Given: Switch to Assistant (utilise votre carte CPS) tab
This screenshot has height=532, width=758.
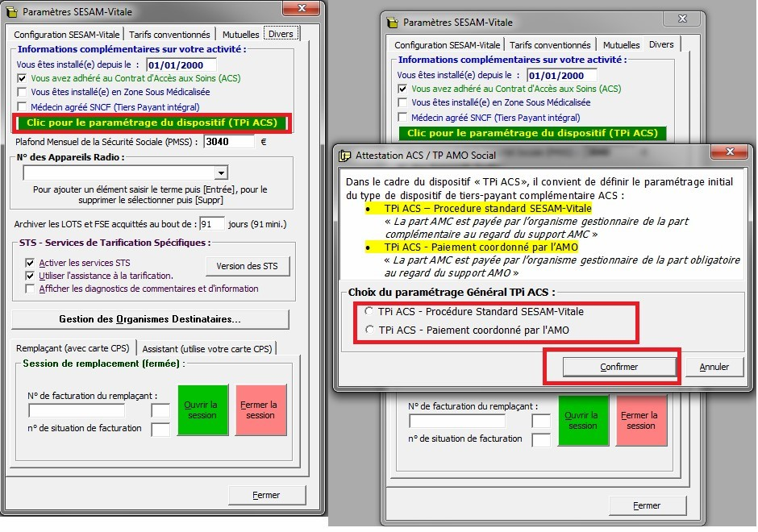Looking at the screenshot, I should point(207,348).
